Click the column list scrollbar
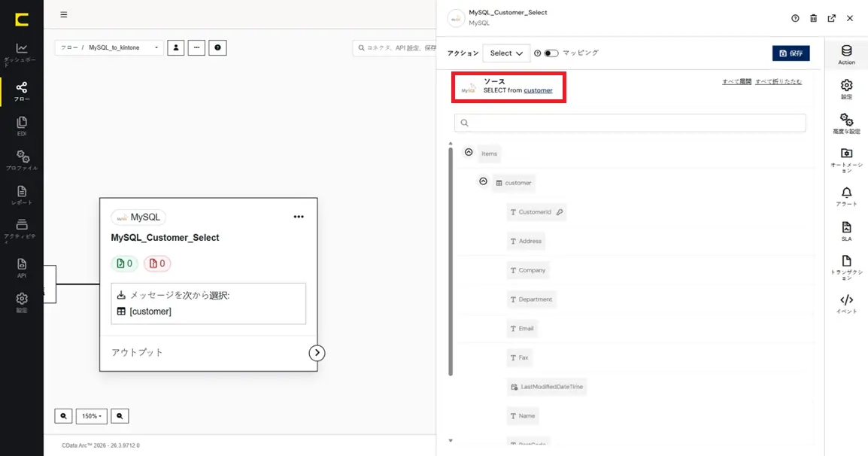Screen dimensions: 868x456 pyautogui.click(x=451, y=262)
